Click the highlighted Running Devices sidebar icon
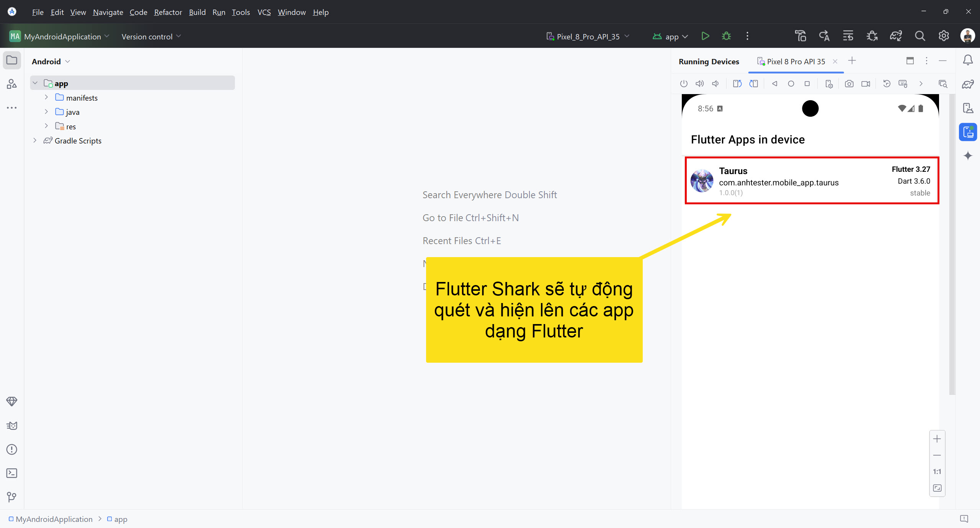Viewport: 980px width, 528px height. [x=968, y=132]
